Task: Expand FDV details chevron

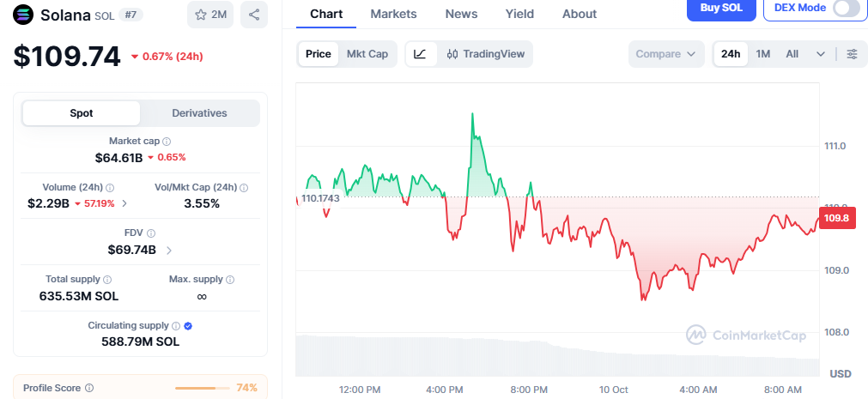Action: click(x=169, y=251)
